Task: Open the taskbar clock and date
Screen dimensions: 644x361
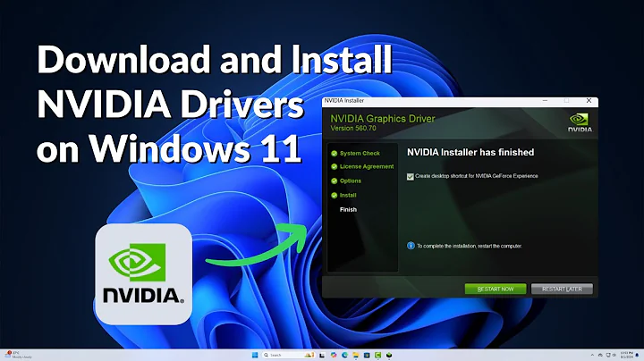Action: pyautogui.click(x=627, y=355)
